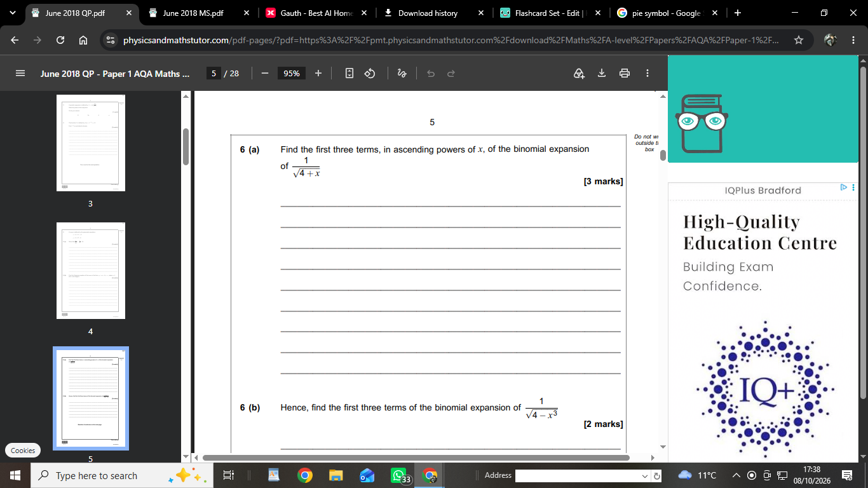868x488 pixels.
Task: Open the IQPlus Bradford ad link
Action: [x=763, y=191]
